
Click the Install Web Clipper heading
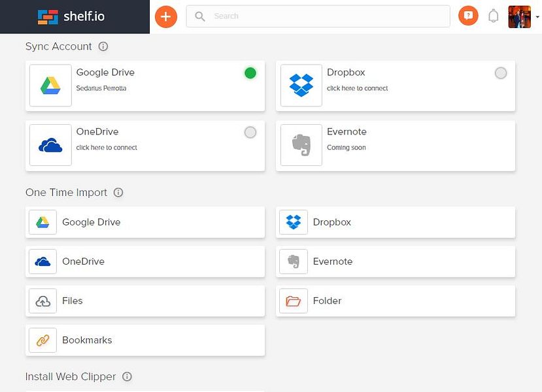69,376
